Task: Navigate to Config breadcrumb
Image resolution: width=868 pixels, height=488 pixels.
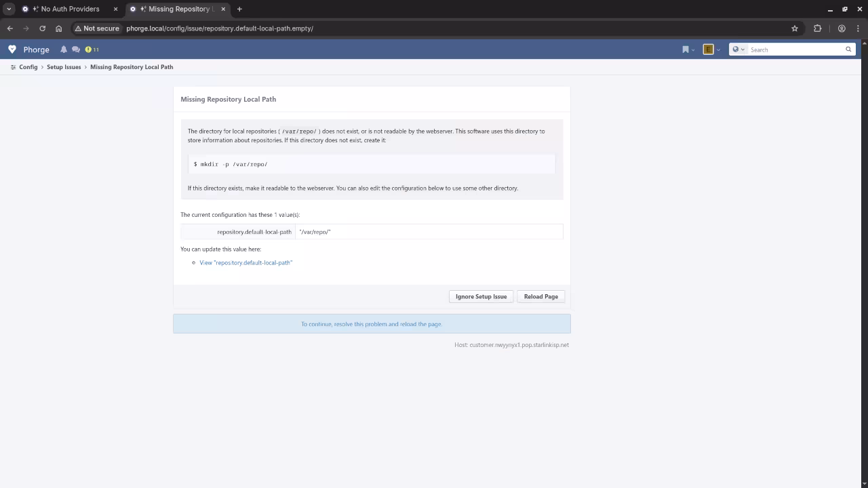Action: pyautogui.click(x=28, y=67)
